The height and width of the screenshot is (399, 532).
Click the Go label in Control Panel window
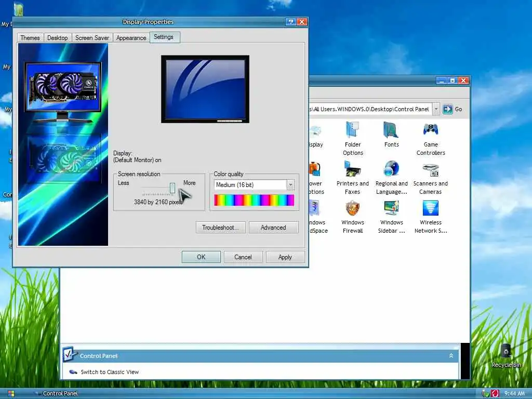pyautogui.click(x=458, y=109)
